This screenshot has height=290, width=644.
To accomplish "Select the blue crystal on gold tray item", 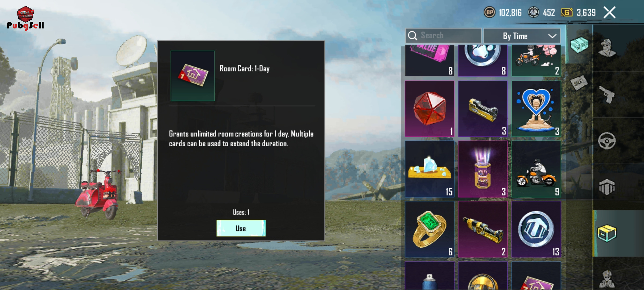I will pyautogui.click(x=430, y=169).
